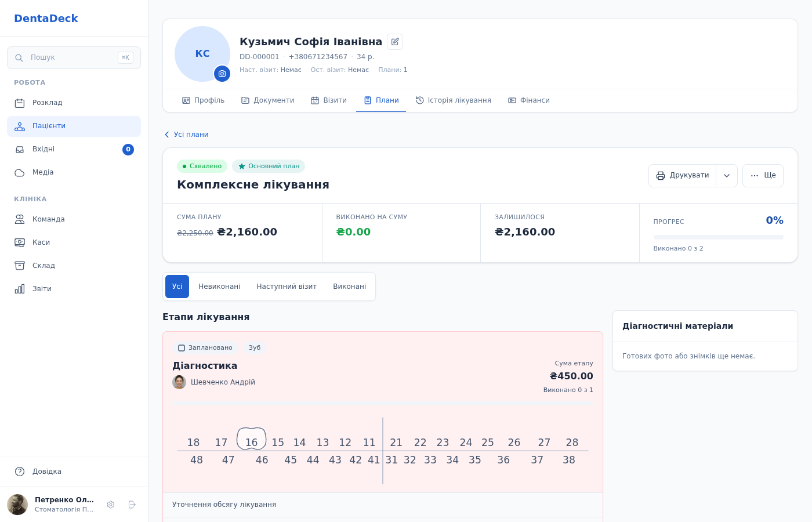812x522 pixels.
Task: Open the Візити tab
Action: (329, 100)
